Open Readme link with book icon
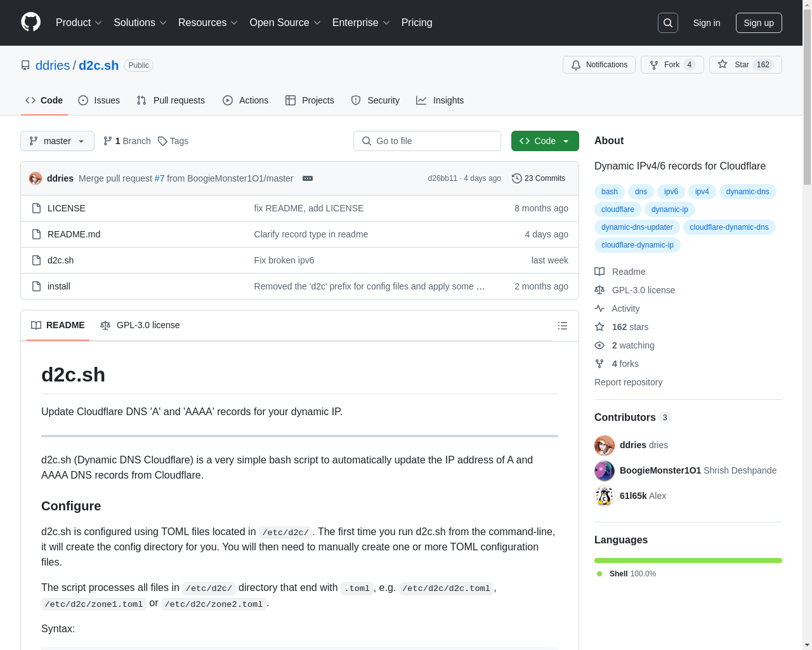The height and width of the screenshot is (650, 812). coord(620,272)
